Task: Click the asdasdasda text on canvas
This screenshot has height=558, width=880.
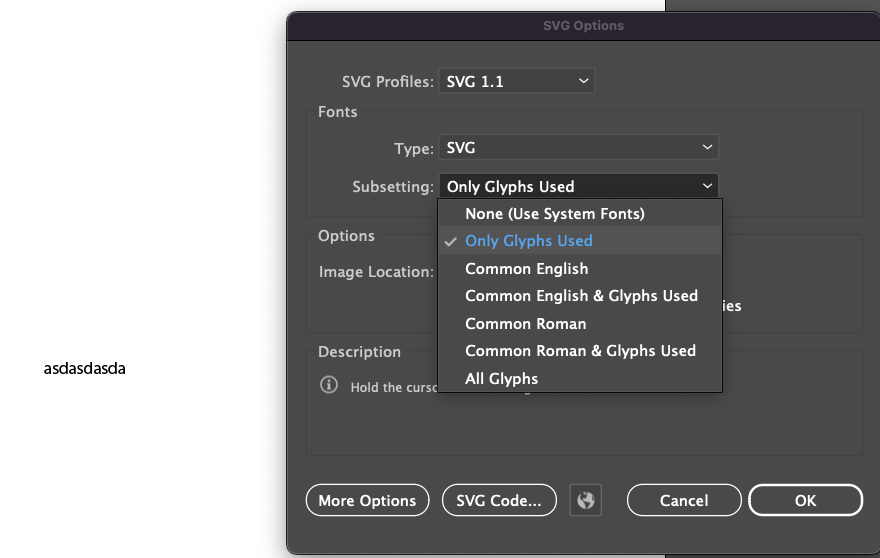Action: click(x=85, y=369)
